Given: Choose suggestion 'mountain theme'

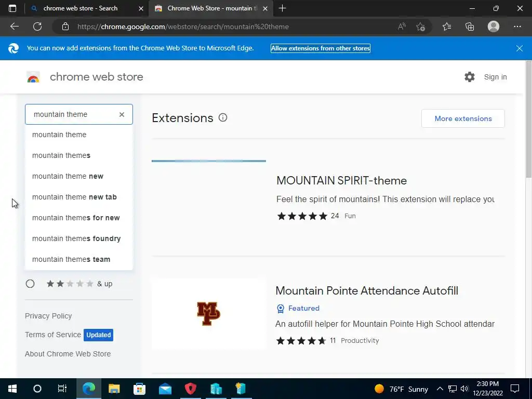Looking at the screenshot, I should 79,135.
